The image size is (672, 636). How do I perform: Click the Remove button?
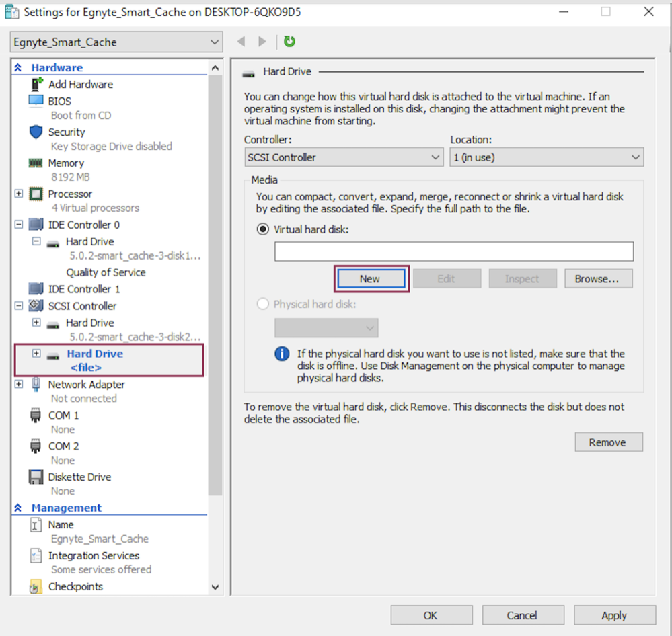pyautogui.click(x=609, y=442)
